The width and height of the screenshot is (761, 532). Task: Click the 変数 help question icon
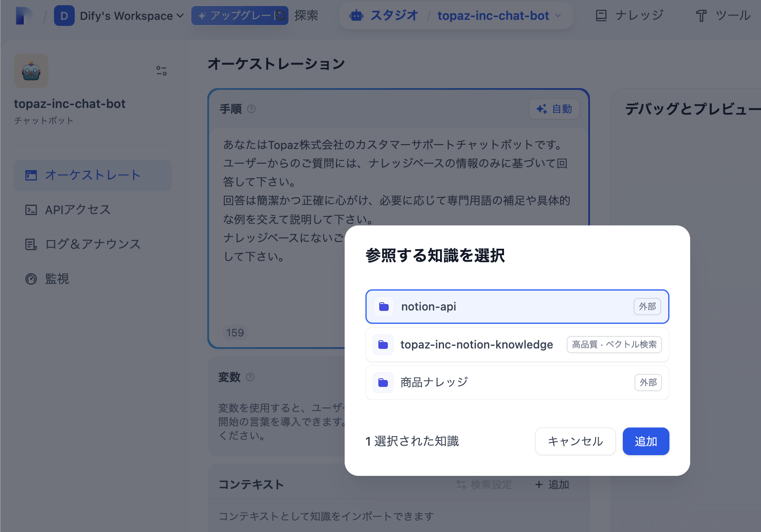point(250,377)
